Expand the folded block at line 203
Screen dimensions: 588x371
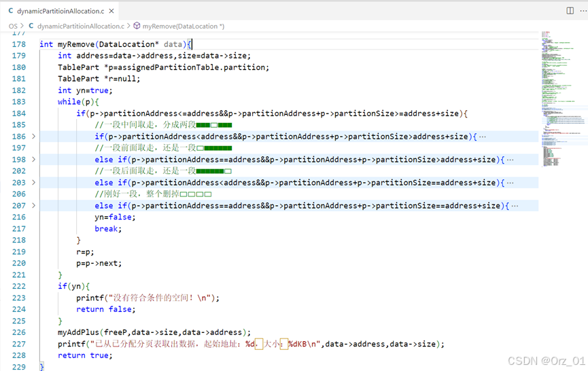tap(33, 183)
